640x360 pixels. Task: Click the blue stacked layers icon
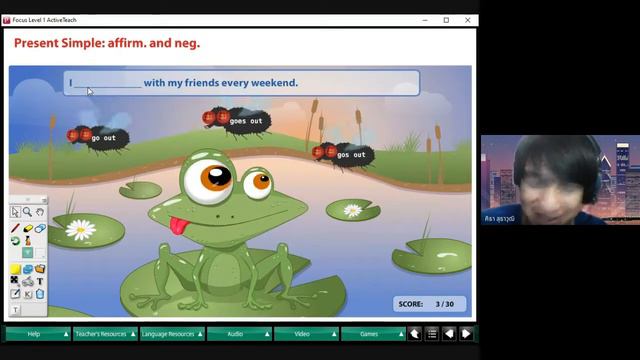pos(27,269)
